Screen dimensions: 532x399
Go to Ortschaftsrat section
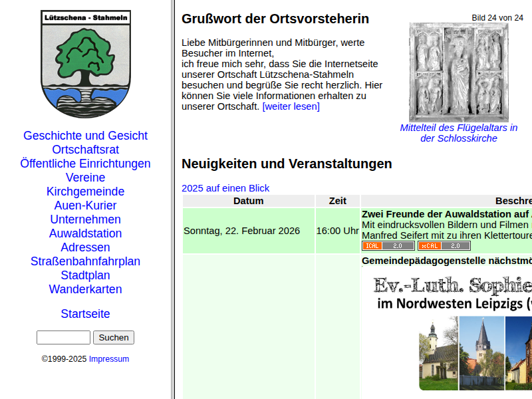(x=85, y=150)
